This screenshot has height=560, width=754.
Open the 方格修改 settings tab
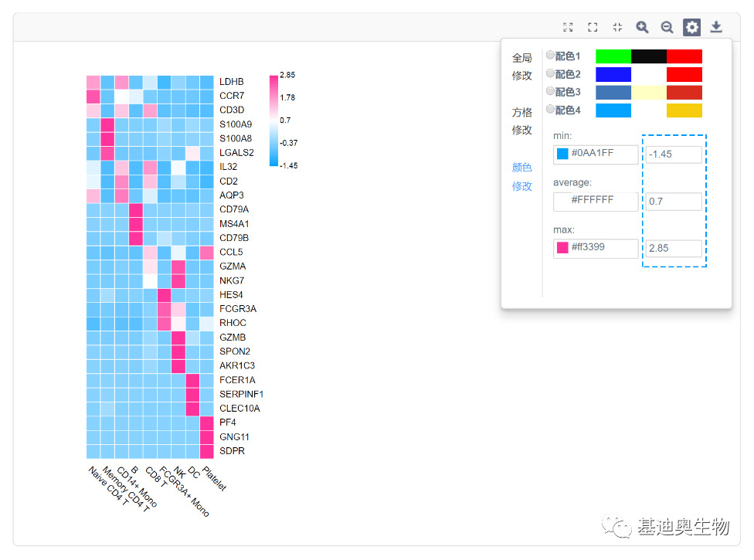pyautogui.click(x=521, y=121)
